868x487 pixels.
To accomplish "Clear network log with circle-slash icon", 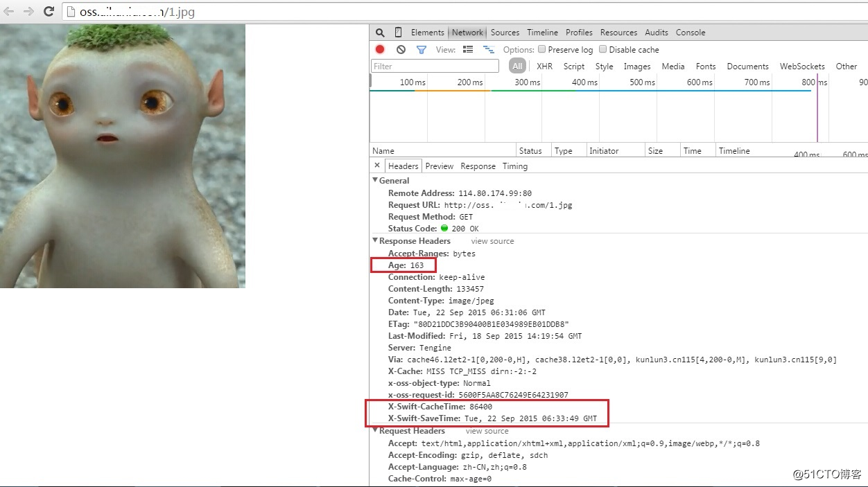I will tap(401, 50).
